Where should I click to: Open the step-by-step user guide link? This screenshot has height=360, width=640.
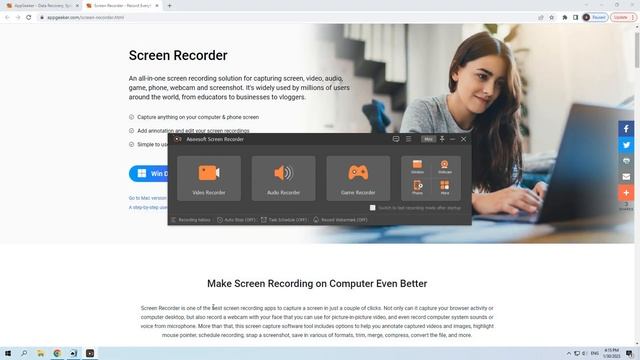coord(148,207)
